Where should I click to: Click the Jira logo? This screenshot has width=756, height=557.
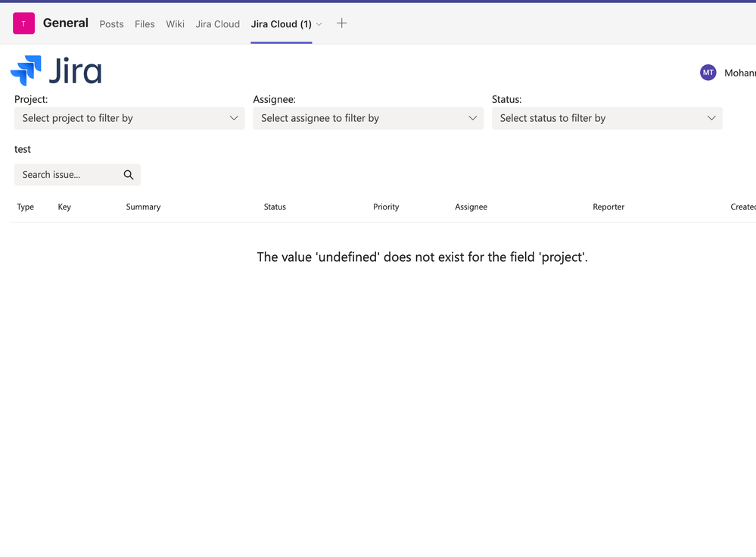coord(55,70)
